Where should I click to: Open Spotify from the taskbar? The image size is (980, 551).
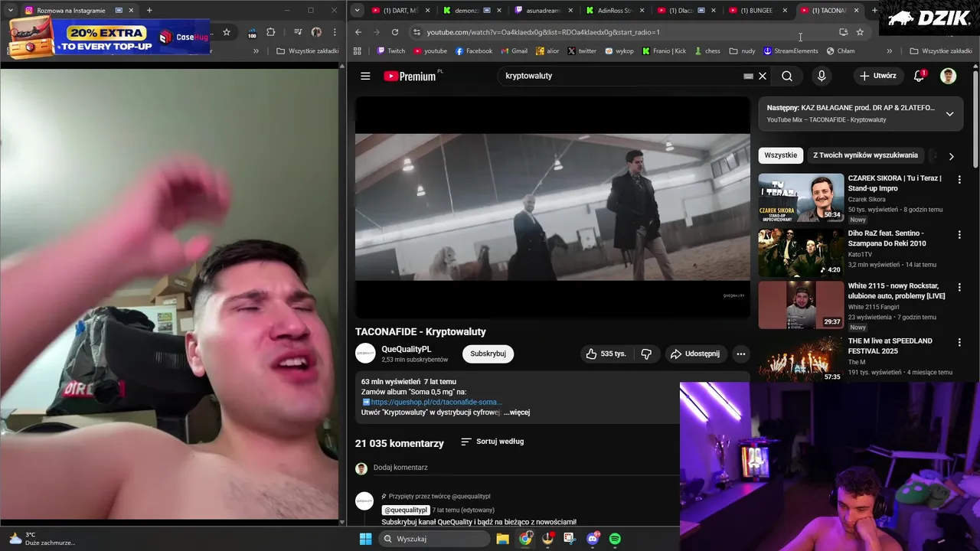[616, 539]
